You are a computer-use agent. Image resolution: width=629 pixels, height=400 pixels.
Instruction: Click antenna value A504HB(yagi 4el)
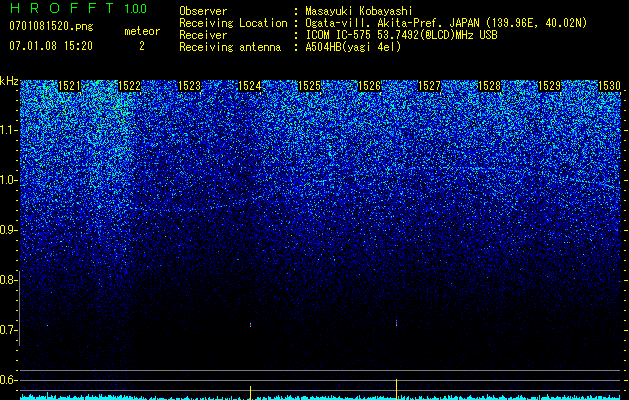tap(353, 47)
